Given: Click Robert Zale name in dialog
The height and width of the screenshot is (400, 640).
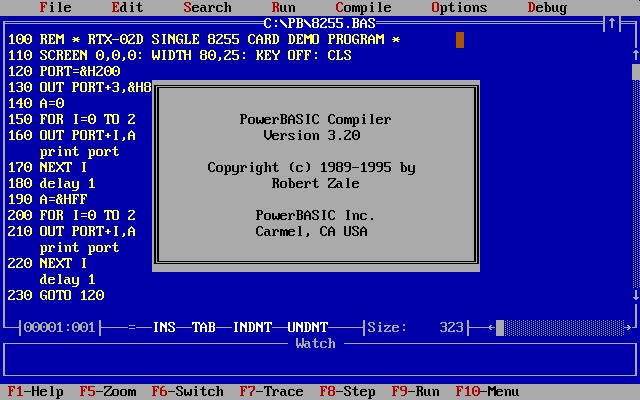Looking at the screenshot, I should tap(315, 183).
